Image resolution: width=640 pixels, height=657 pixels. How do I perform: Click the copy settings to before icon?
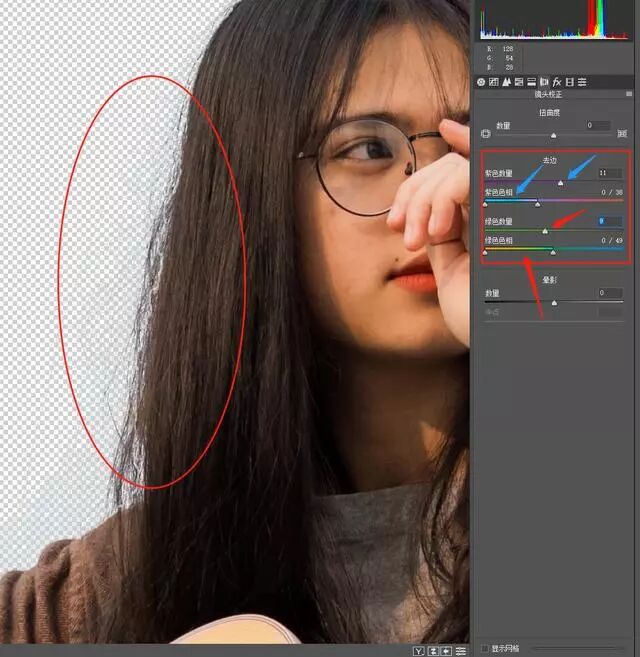446,651
